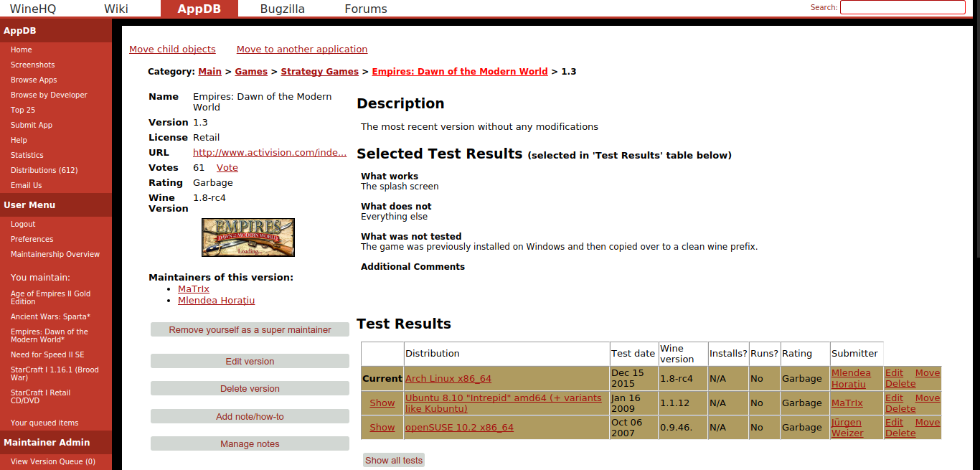Viewport: 980px width, 470px height.
Task: Open Screenshots in the sidebar
Action: tap(33, 65)
